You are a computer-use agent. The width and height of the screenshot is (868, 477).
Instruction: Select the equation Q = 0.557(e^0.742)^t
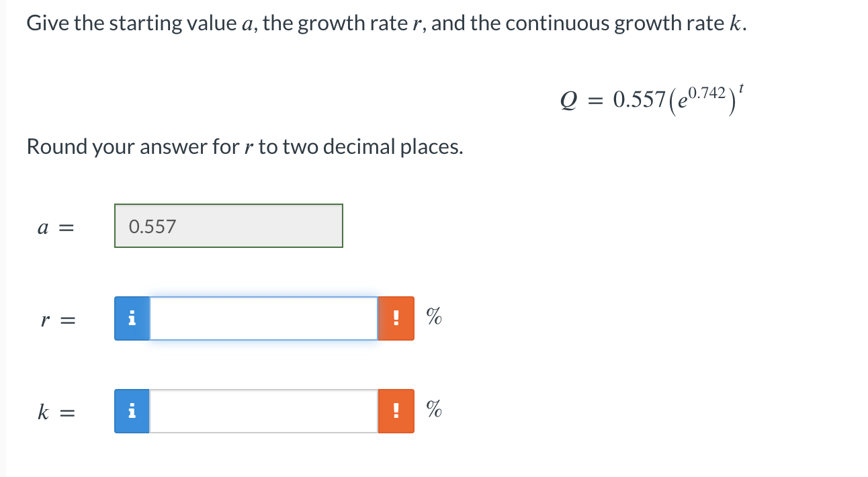coord(652,99)
